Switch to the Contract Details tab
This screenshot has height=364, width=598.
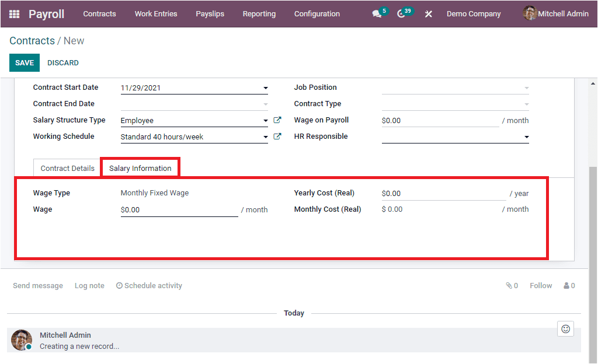pos(67,167)
